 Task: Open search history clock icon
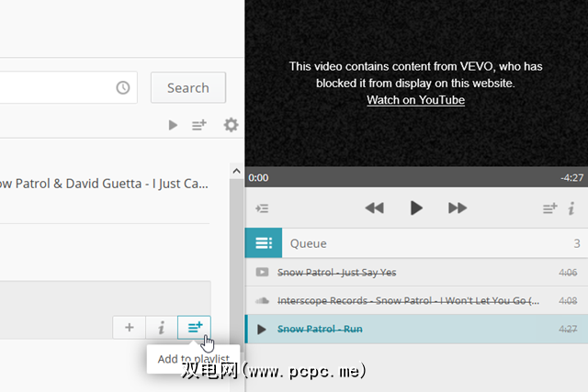(x=123, y=88)
